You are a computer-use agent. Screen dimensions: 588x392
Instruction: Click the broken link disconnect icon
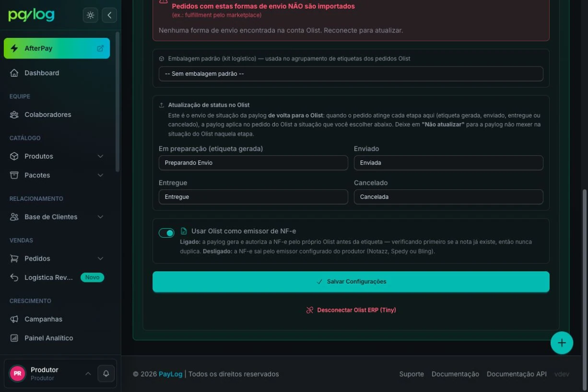point(310,310)
